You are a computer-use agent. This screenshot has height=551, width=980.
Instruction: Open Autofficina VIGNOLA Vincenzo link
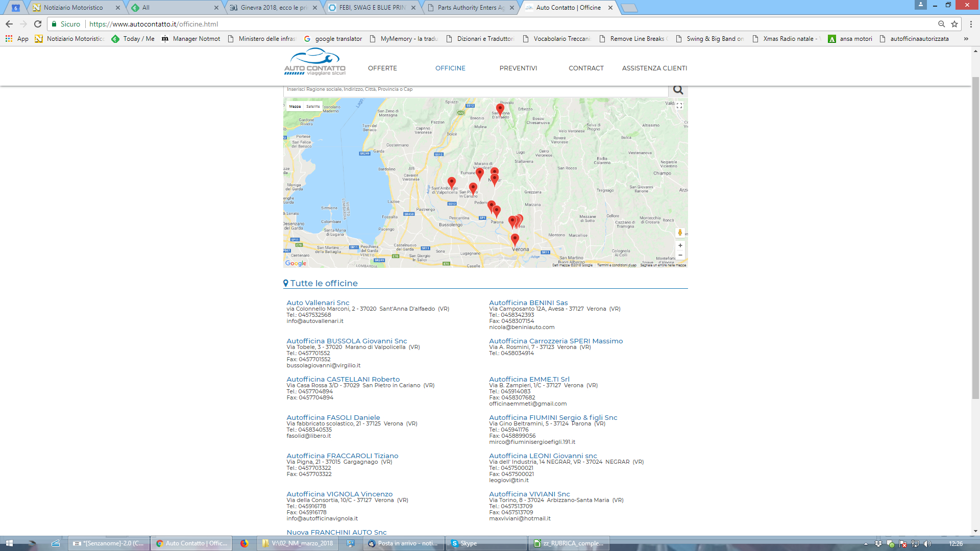[x=339, y=494]
